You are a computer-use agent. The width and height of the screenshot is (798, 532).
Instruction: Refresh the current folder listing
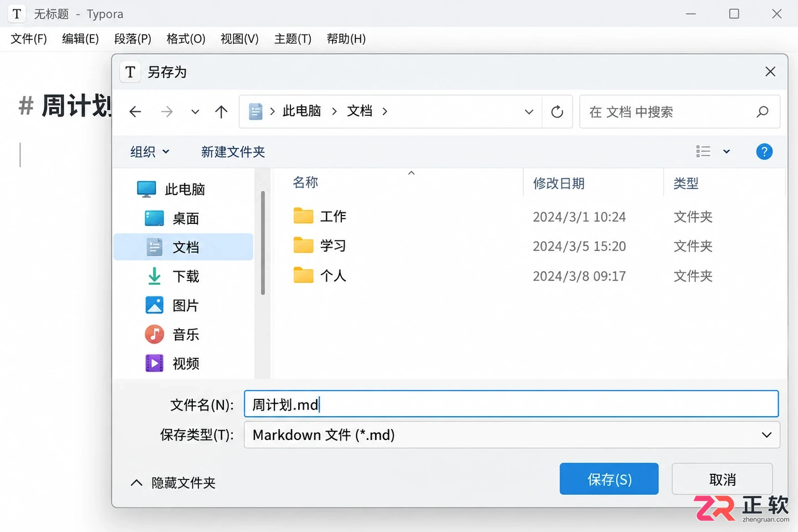tap(557, 112)
